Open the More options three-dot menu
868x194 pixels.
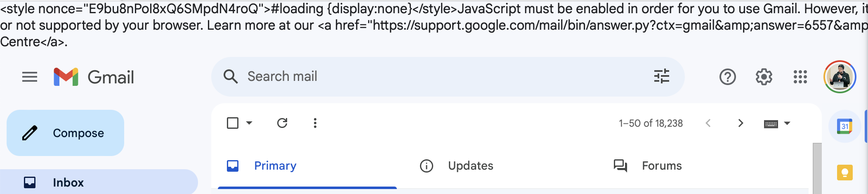(x=315, y=123)
